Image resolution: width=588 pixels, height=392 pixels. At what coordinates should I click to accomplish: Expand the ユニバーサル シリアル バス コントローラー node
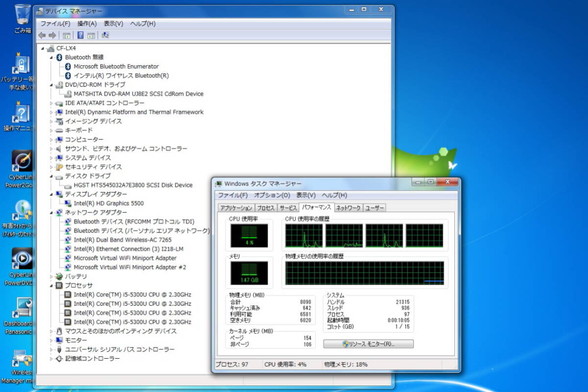[51, 349]
